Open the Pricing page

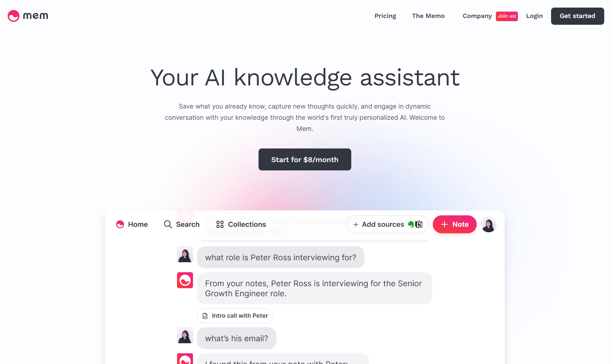click(x=385, y=16)
